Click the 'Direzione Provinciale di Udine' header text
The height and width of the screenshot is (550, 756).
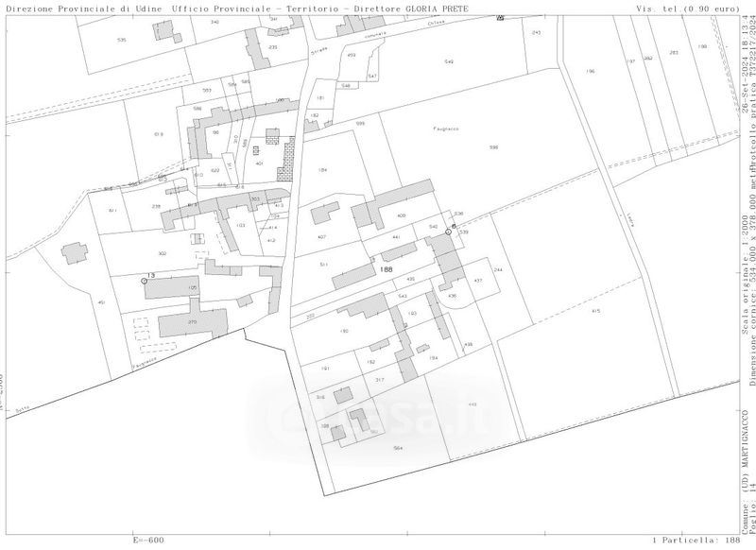(x=83, y=7)
